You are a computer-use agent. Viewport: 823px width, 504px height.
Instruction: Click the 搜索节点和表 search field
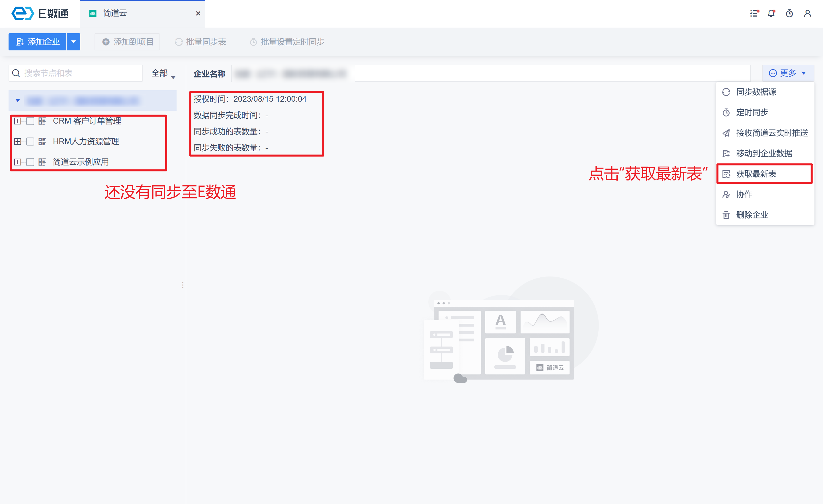point(80,73)
